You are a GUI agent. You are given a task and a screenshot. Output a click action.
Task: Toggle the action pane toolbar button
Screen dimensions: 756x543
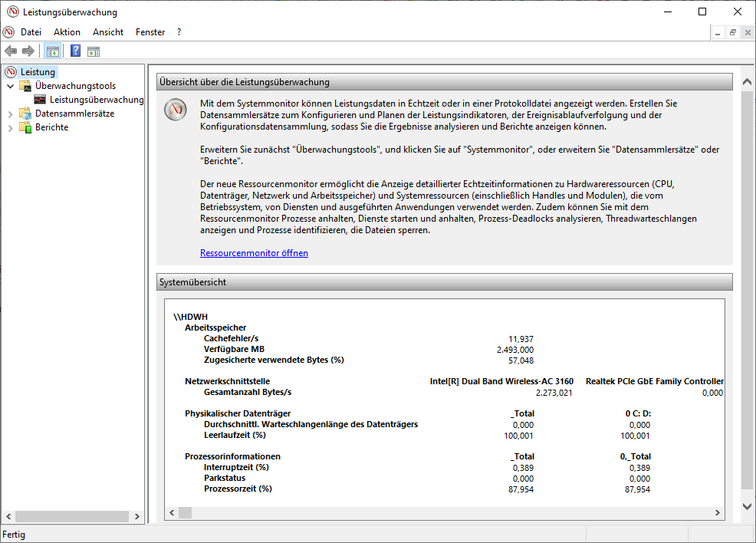click(94, 51)
